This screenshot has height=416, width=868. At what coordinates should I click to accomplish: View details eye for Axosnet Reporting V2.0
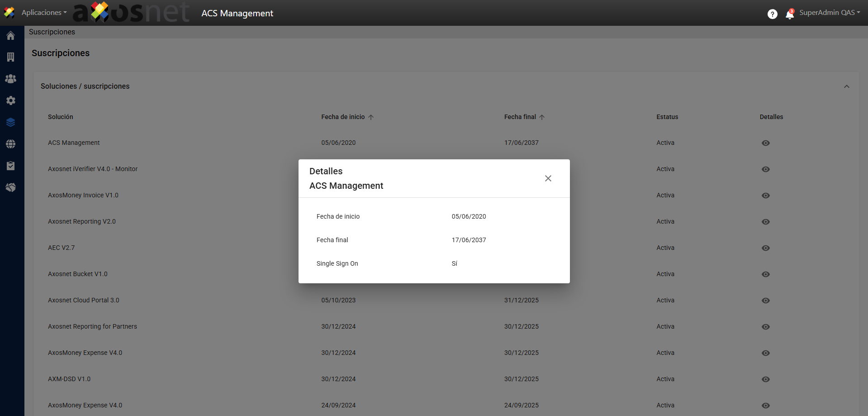tap(766, 222)
